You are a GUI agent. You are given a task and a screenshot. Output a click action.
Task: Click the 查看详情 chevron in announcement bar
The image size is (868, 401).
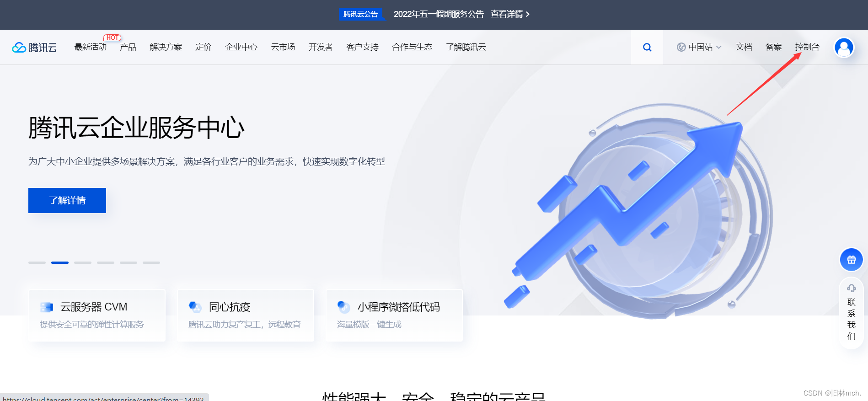coord(528,14)
